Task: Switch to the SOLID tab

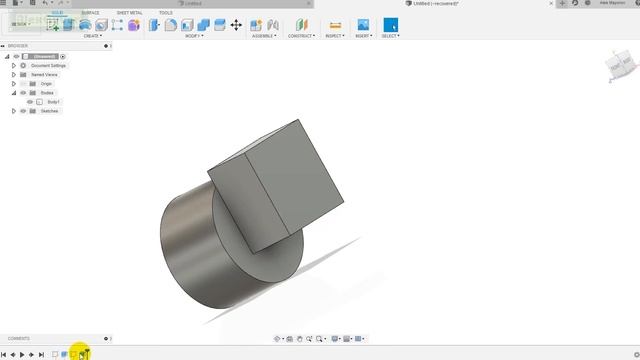Action: tap(58, 13)
